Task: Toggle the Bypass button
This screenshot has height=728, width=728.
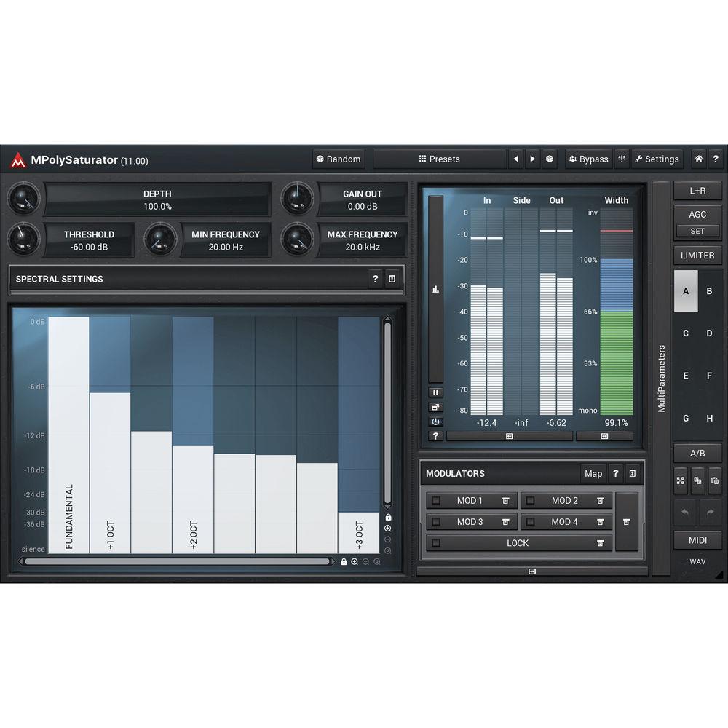Action: click(588, 159)
